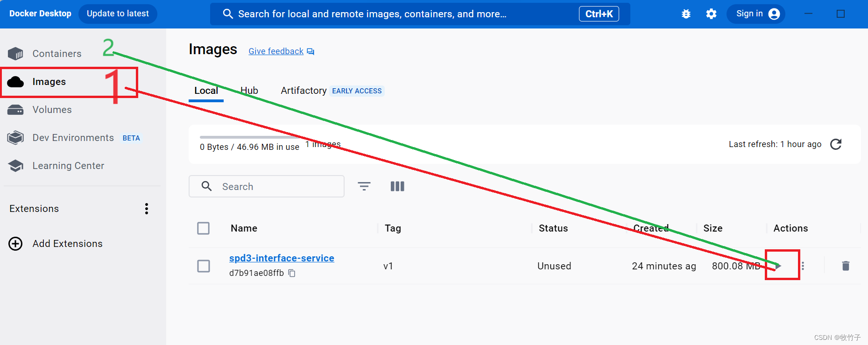The image size is (868, 345).
Task: Switch to the Local tab
Action: (x=206, y=91)
